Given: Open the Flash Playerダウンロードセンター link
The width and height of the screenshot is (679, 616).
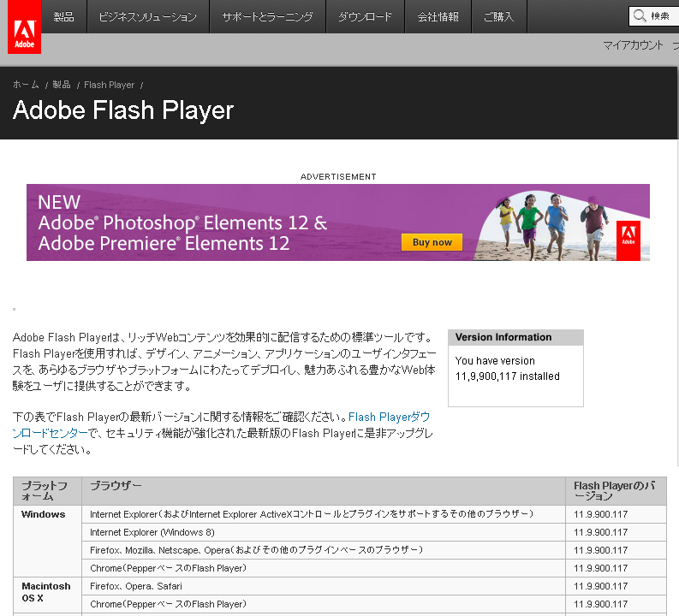Looking at the screenshot, I should [389, 418].
